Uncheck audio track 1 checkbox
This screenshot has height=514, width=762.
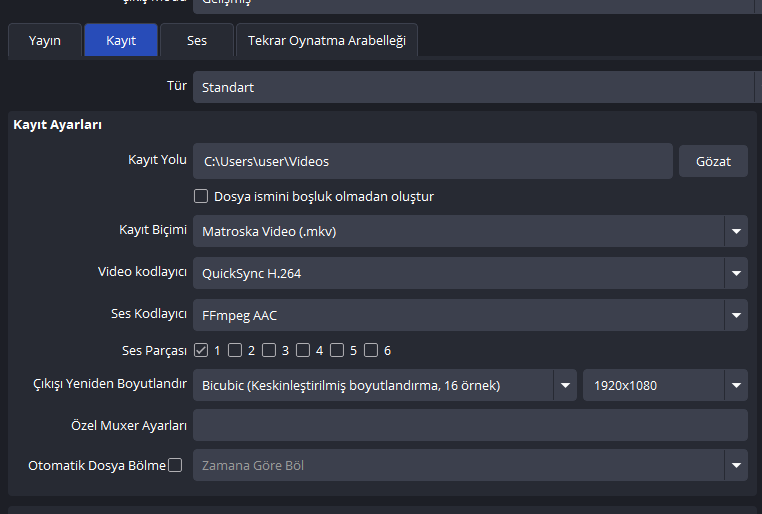pyautogui.click(x=201, y=350)
